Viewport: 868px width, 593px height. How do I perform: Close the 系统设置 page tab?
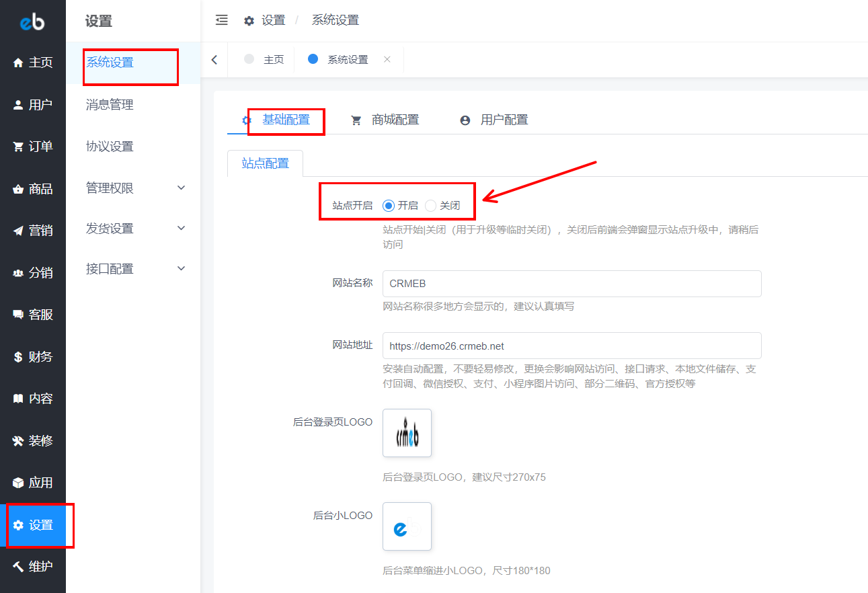[x=387, y=59]
